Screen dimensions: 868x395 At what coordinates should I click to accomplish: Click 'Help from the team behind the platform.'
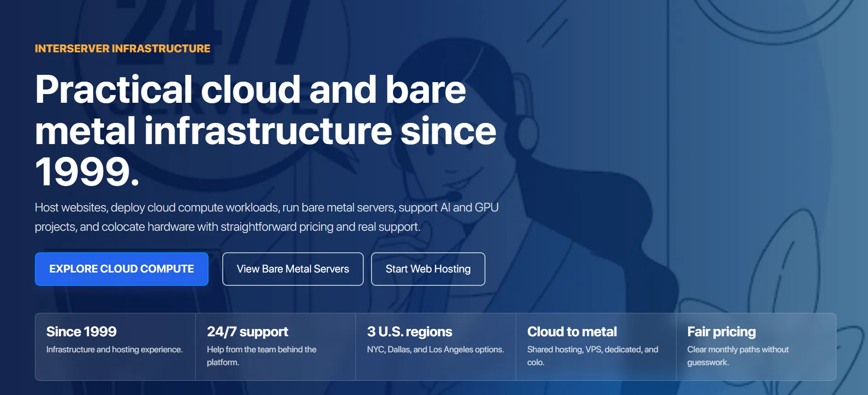262,356
